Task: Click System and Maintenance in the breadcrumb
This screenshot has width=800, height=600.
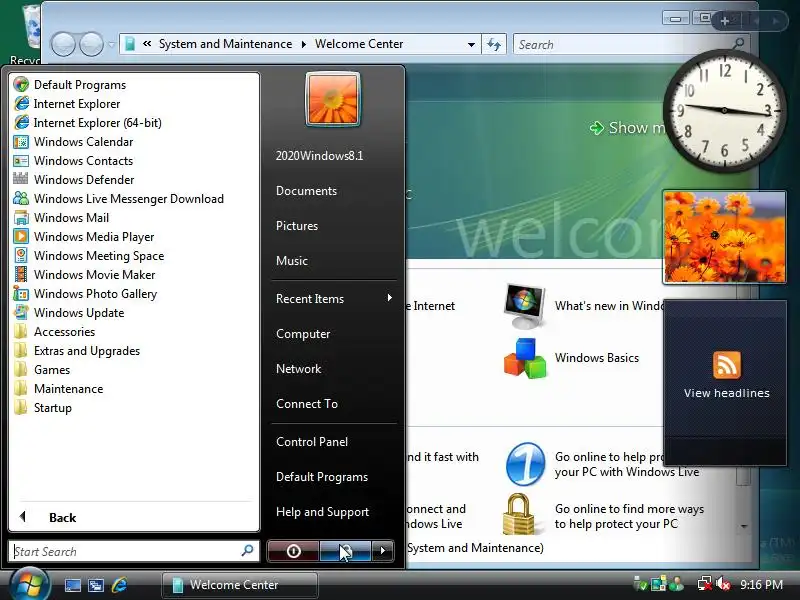Action: (x=226, y=44)
